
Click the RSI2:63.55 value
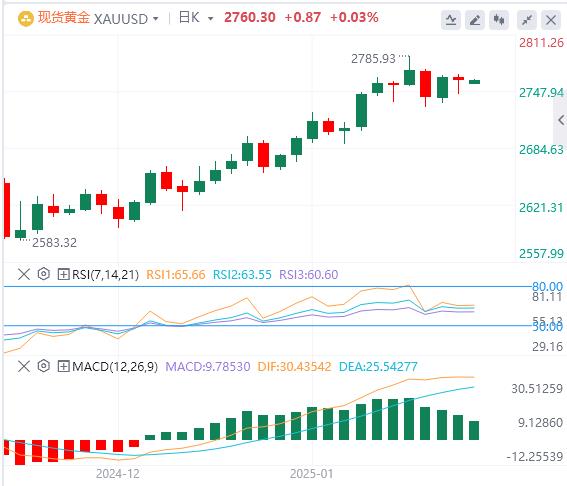(x=242, y=274)
